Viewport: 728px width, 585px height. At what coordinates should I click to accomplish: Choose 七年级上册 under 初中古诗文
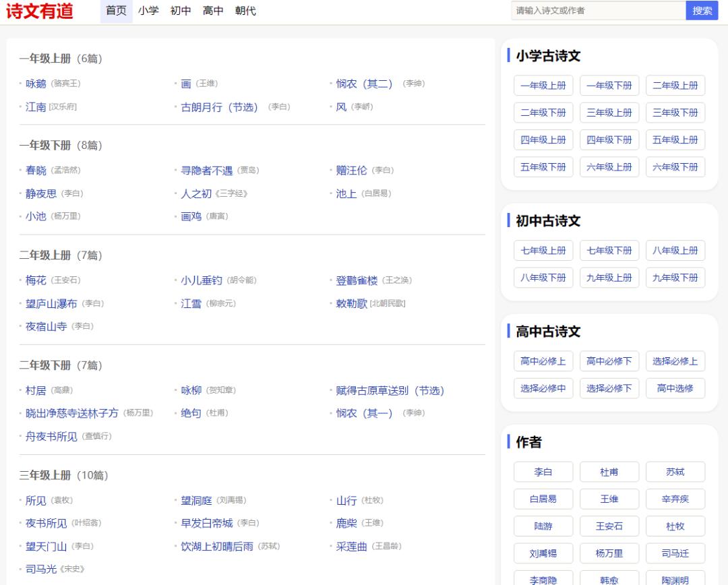pos(543,251)
